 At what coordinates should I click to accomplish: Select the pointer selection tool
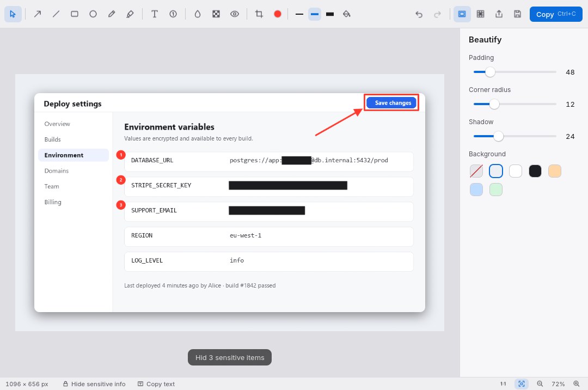[x=13, y=14]
